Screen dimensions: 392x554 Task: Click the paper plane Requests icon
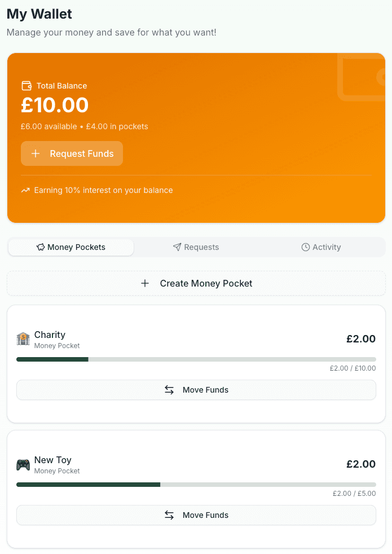click(x=177, y=247)
